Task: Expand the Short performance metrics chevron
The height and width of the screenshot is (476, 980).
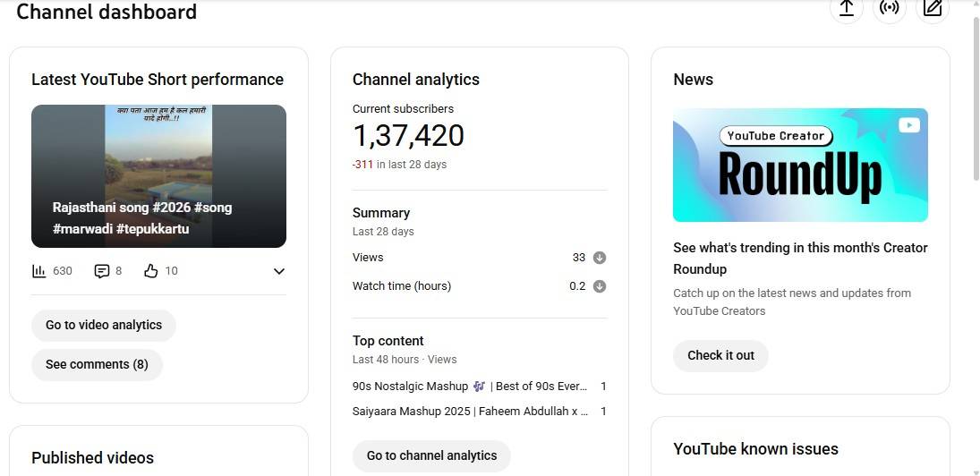Action: [x=279, y=271]
